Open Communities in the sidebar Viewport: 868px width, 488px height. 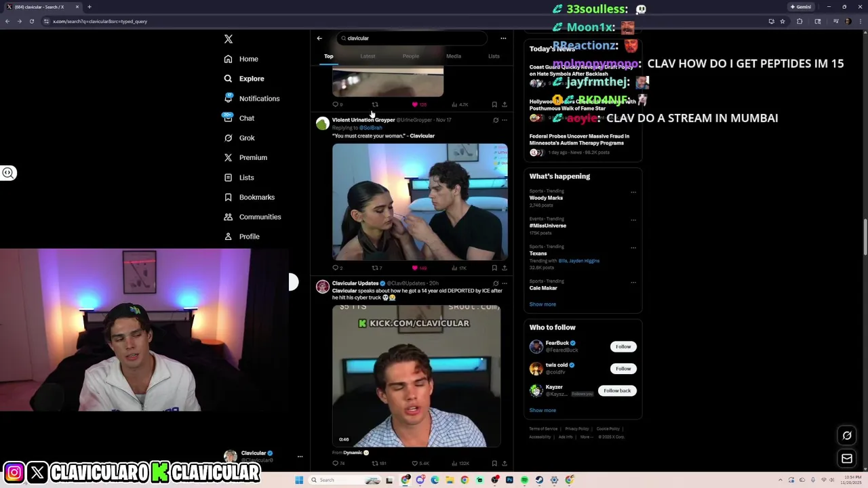(252, 217)
